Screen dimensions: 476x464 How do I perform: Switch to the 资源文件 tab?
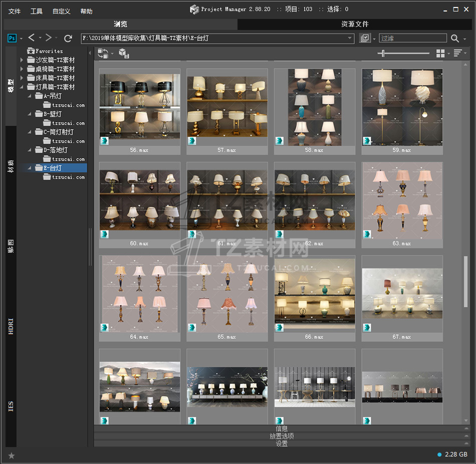(x=355, y=24)
